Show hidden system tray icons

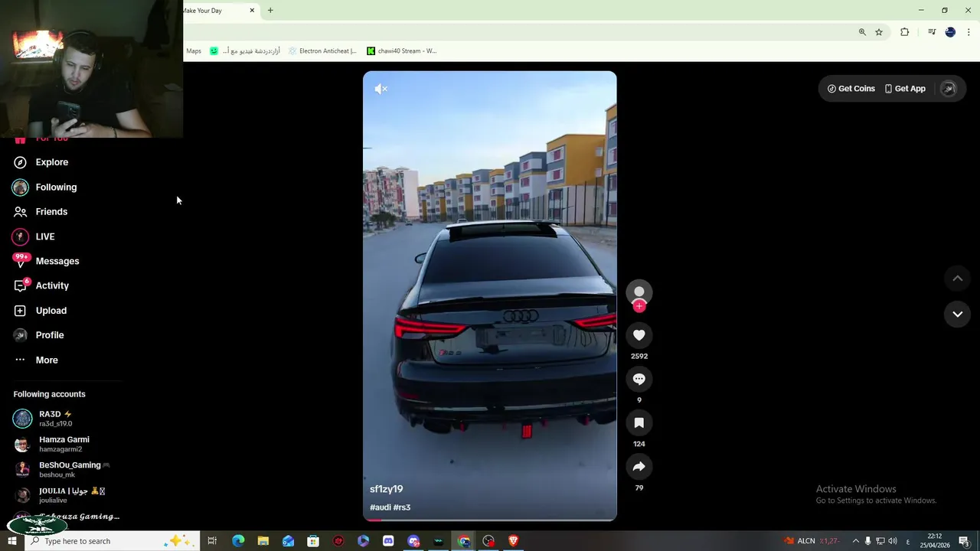[855, 541]
